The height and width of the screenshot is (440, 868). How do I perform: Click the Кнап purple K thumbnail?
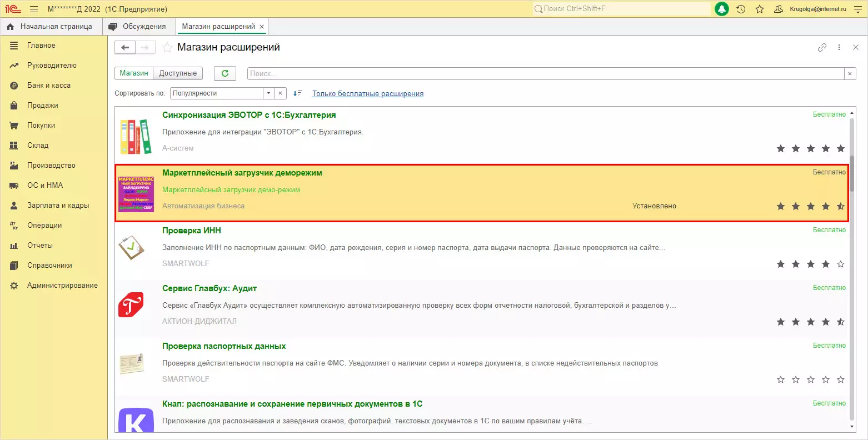click(x=136, y=420)
